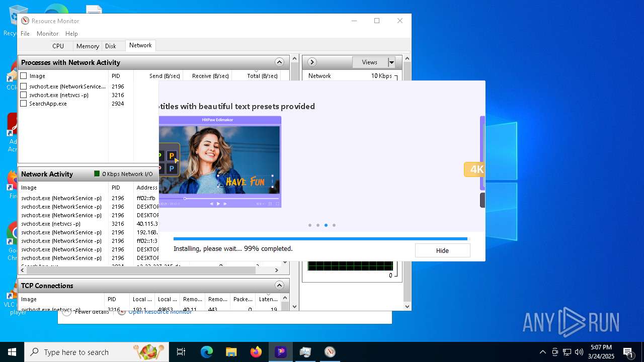Select svchost.exe (netsvcs -p) Network Activity row
Image resolution: width=644 pixels, height=362 pixels.
tap(89, 224)
